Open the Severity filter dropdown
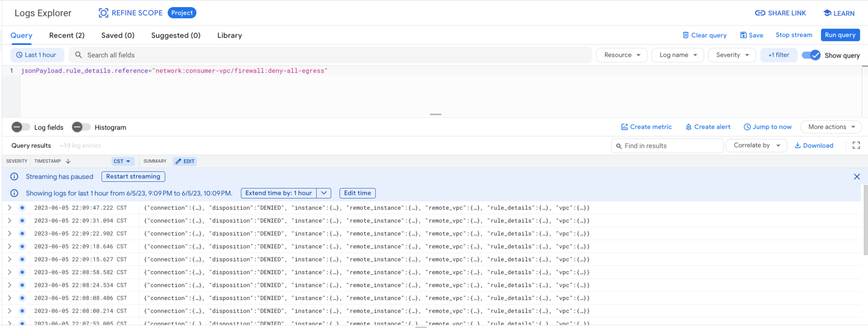 pyautogui.click(x=732, y=55)
